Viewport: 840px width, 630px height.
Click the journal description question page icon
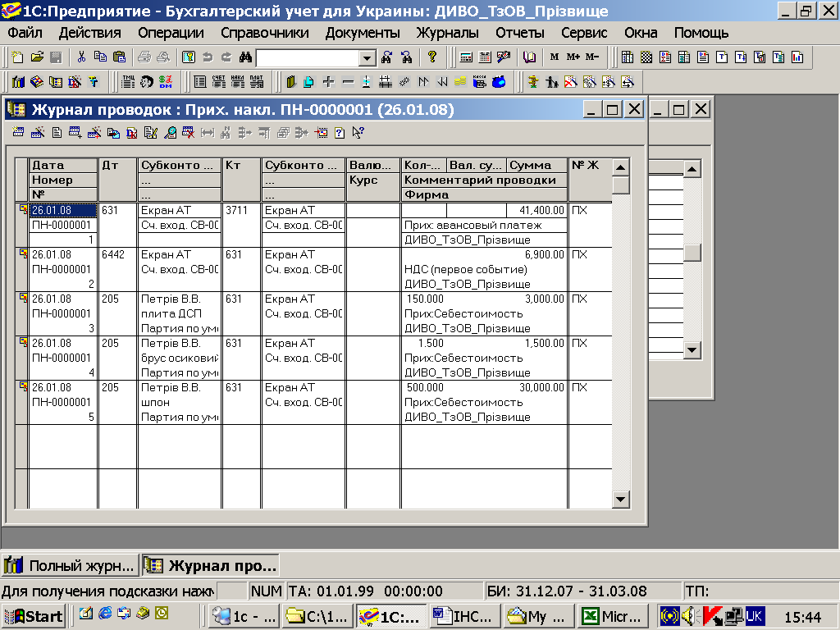click(x=340, y=132)
